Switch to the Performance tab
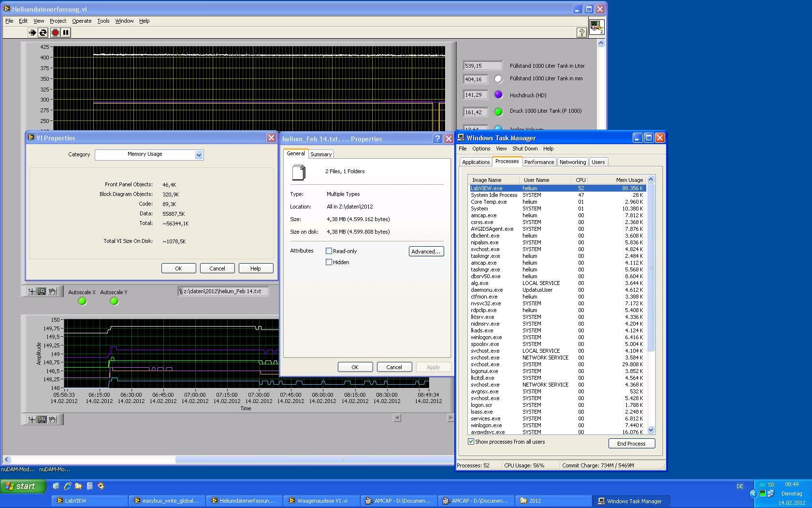Screen dimensions: 812x508 pos(539,162)
